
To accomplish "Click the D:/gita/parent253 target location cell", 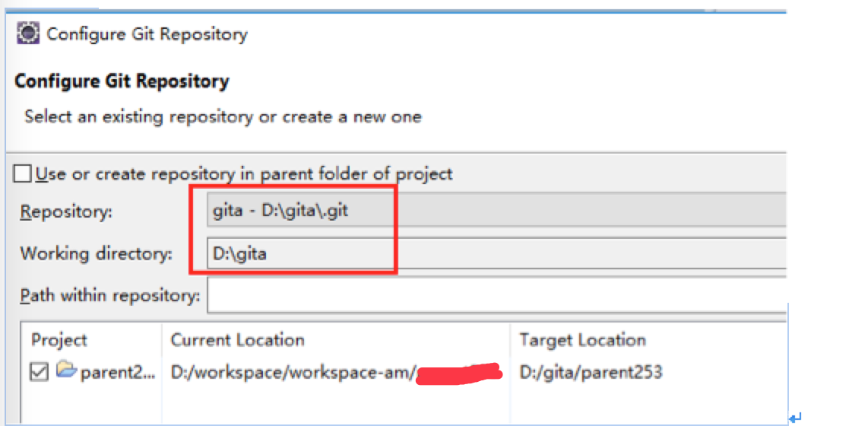I will coord(591,373).
